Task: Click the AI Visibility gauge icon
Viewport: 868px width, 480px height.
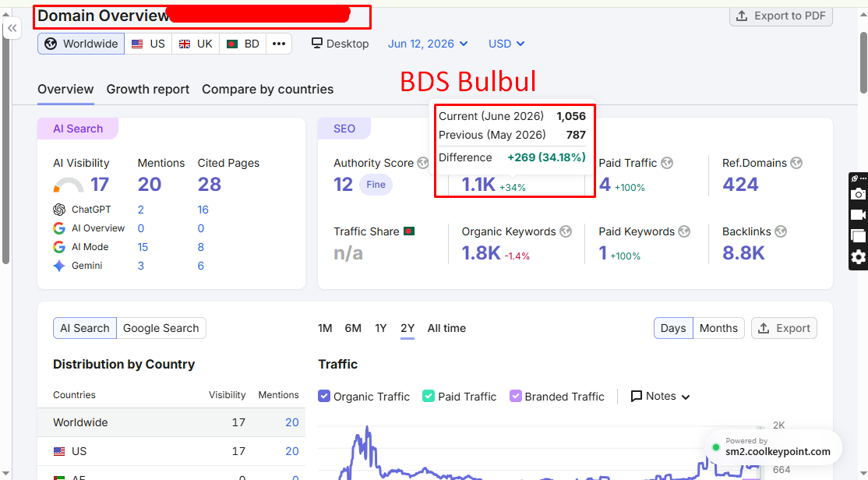Action: coord(68,185)
